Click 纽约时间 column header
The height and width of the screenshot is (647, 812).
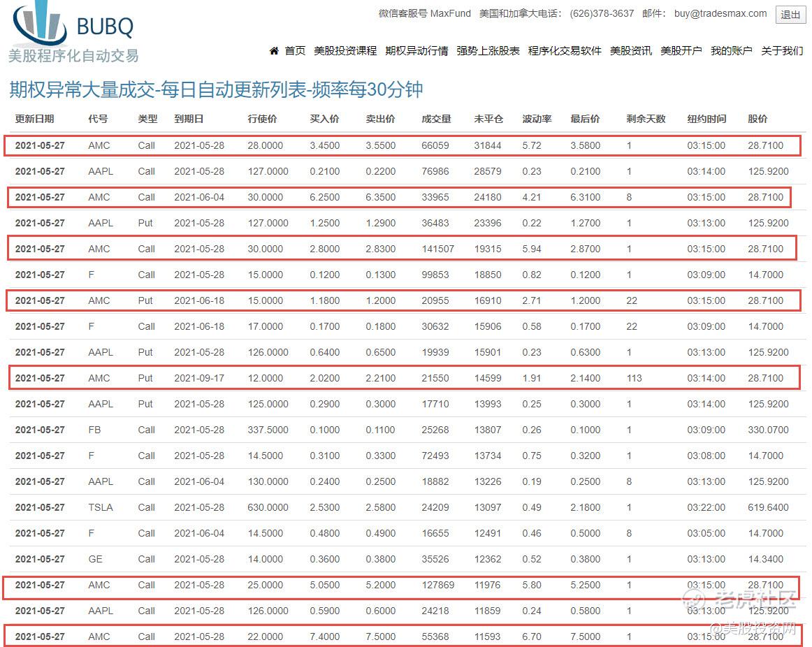pyautogui.click(x=707, y=119)
